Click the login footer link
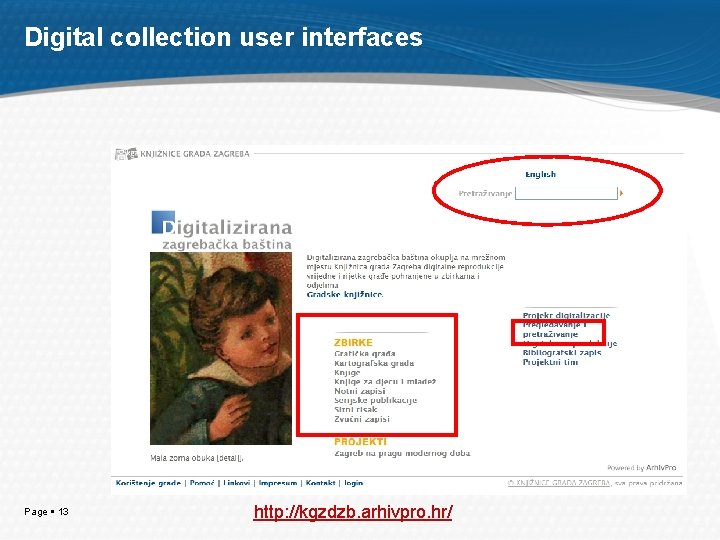Viewport: 720px width, 540px height. pyautogui.click(x=354, y=483)
